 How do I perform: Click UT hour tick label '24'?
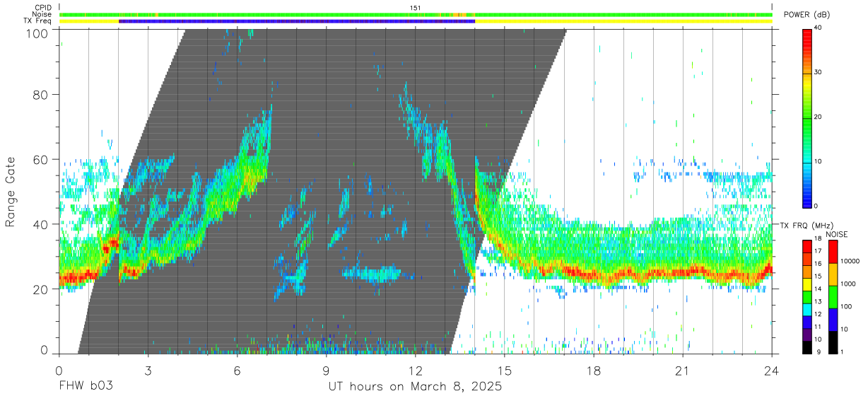771,370
